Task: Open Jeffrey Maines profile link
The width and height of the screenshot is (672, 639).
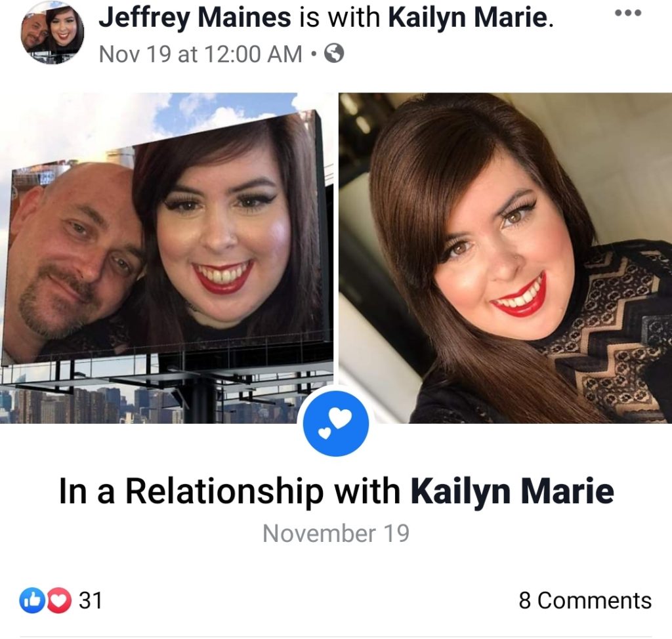Action: [x=194, y=18]
